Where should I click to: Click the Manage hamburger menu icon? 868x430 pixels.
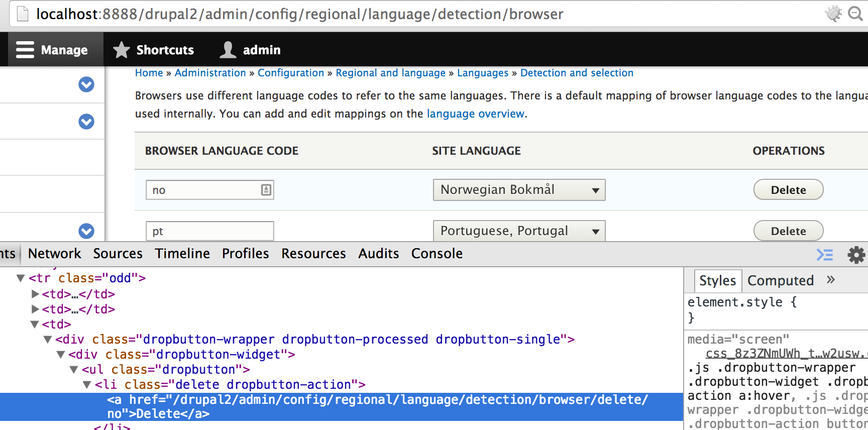click(25, 50)
